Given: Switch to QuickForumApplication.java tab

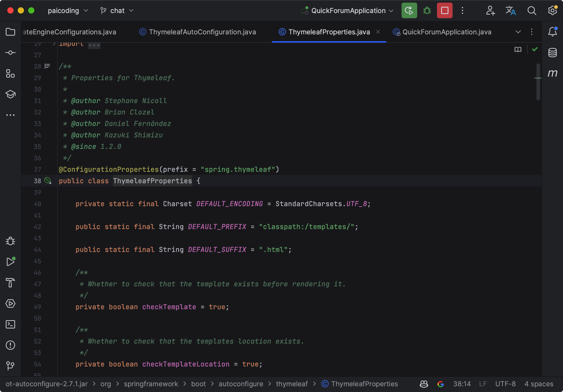Looking at the screenshot, I should 447,32.
